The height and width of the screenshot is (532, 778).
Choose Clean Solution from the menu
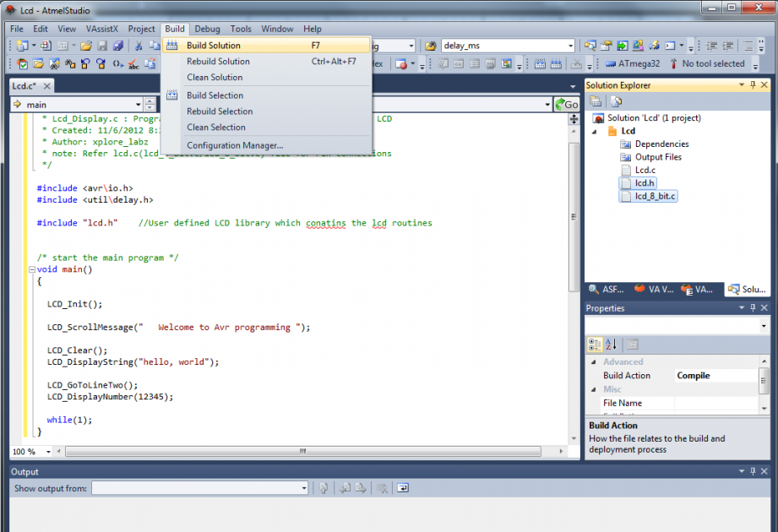pos(266,78)
